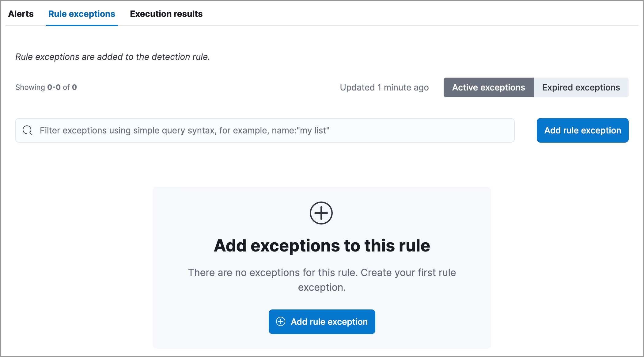Viewport: 644px width, 357px height.
Task: Select the search icon in the exceptions filter
Action: [27, 130]
